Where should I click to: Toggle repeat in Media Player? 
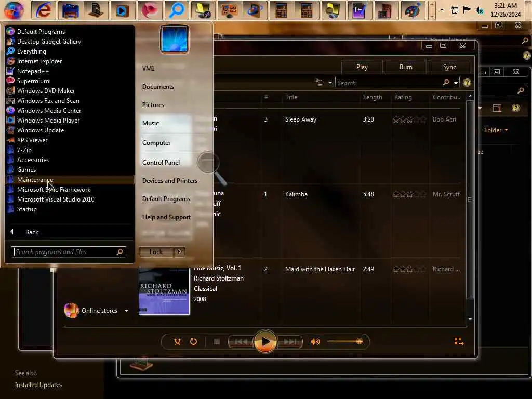click(193, 342)
